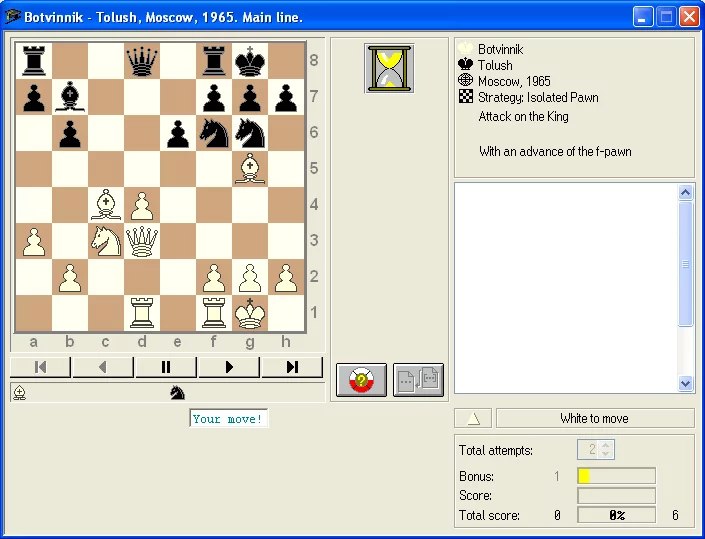705x539 pixels.
Task: Select the white rook on d1
Action: [142, 313]
